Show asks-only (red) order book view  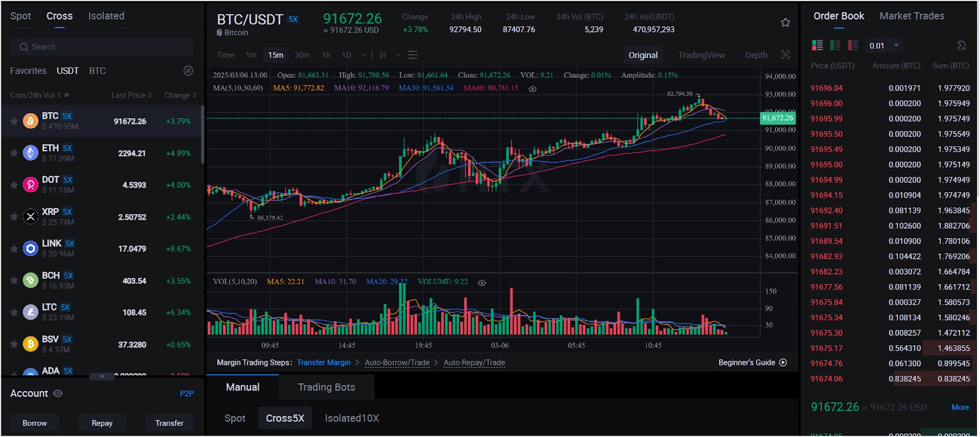coord(853,45)
